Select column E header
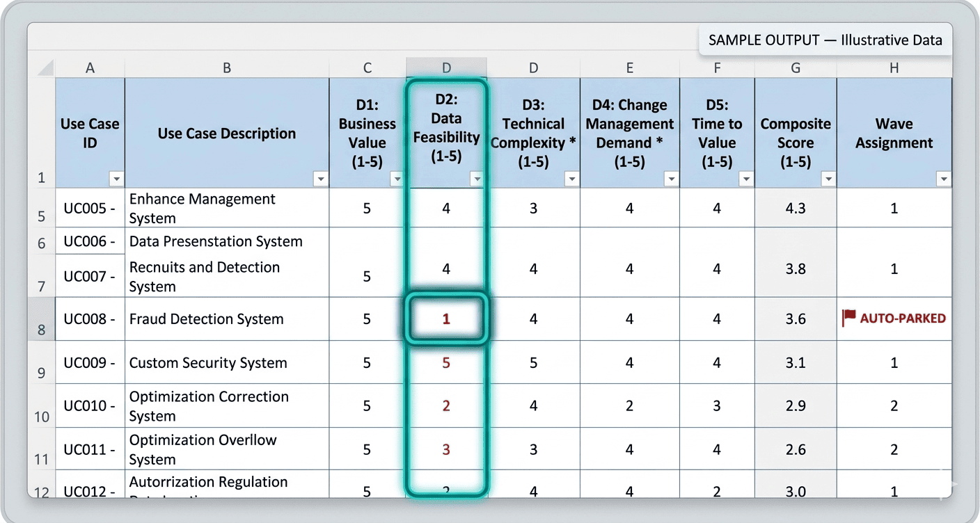The image size is (980, 523). 629,67
